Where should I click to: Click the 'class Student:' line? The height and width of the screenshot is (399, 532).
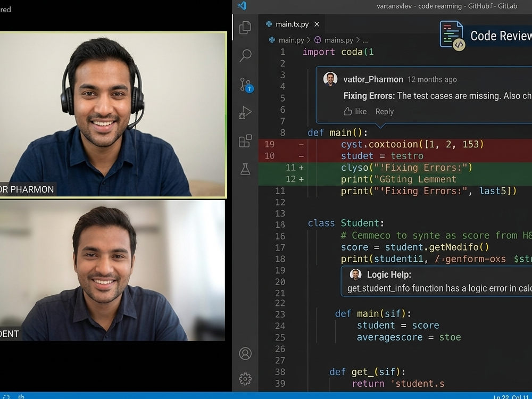pos(346,223)
